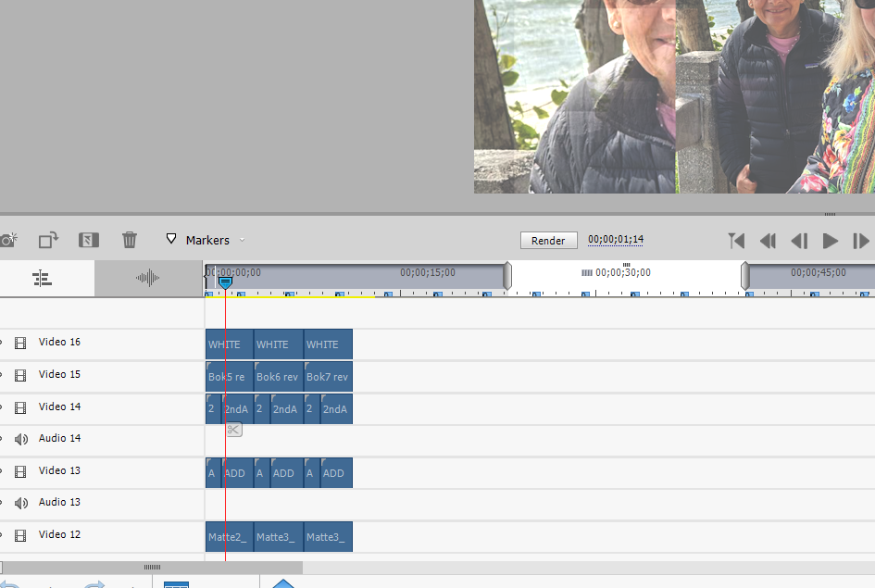Screen dimensions: 875x588
Task: Add a marker with the marker flag icon
Action: [170, 239]
